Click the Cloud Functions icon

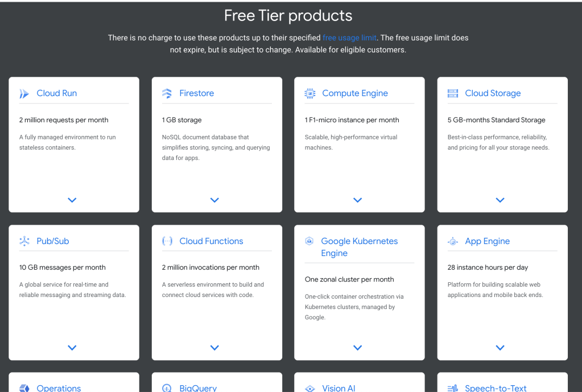click(167, 241)
